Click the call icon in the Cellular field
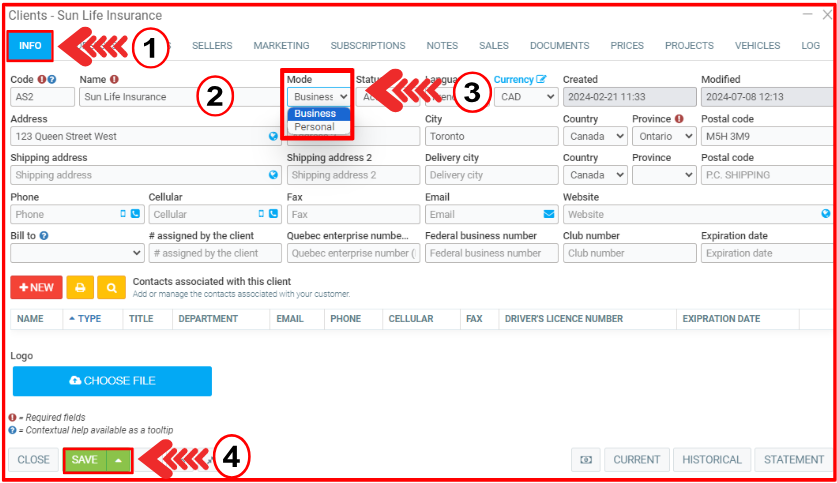Screen dimensions: 837x483 [x=273, y=214]
